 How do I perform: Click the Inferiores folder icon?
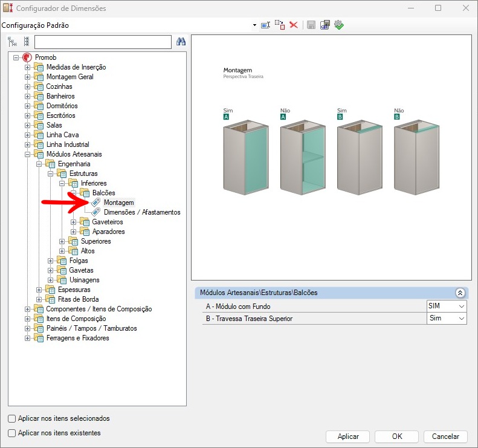point(73,183)
